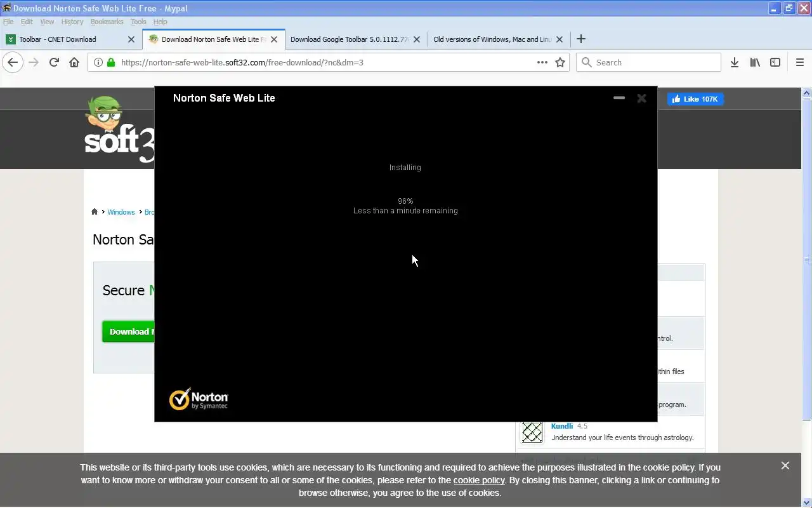Click the 96% install progress text

pos(405,201)
